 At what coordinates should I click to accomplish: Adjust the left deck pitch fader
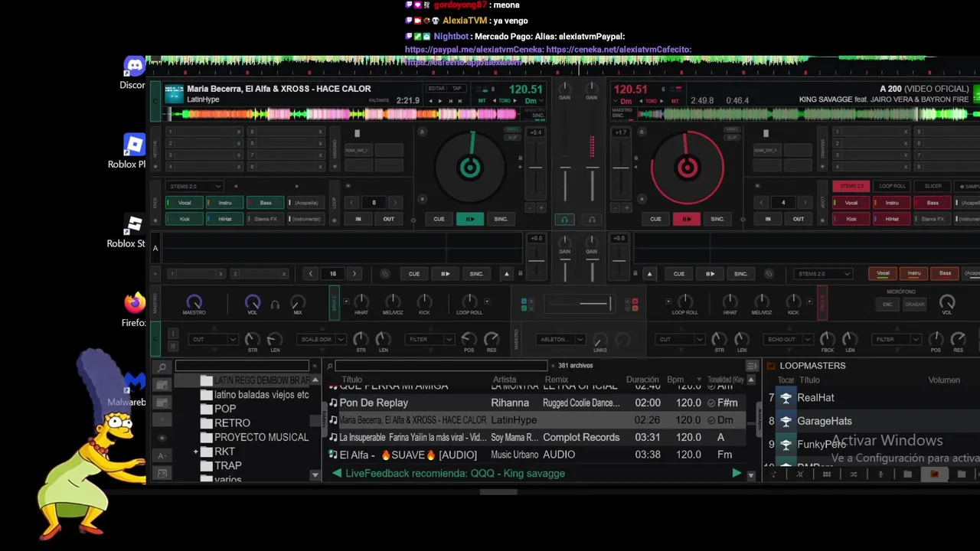pos(536,168)
